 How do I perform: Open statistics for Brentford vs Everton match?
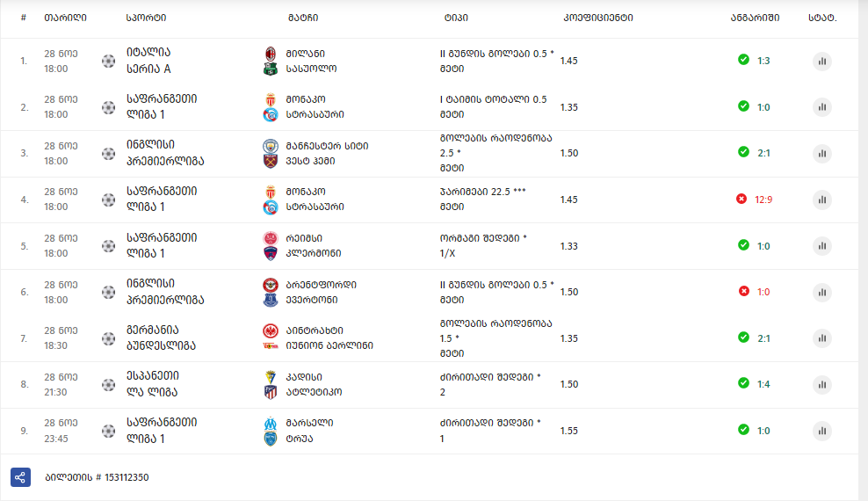[x=822, y=292]
